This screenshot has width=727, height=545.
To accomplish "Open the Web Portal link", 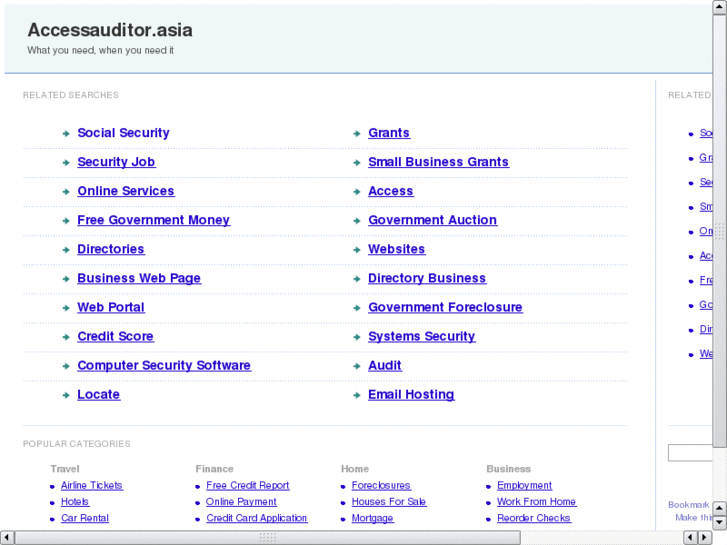I will coord(111,308).
